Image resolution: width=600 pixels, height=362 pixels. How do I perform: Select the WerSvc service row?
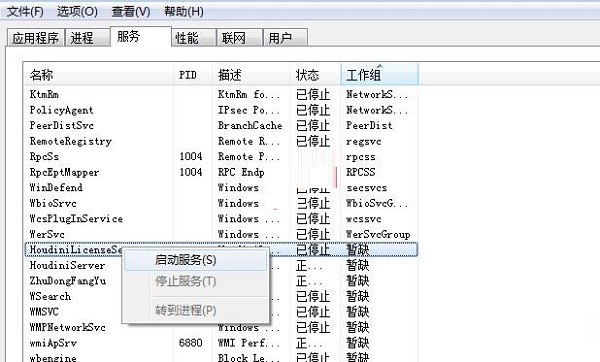click(x=221, y=234)
